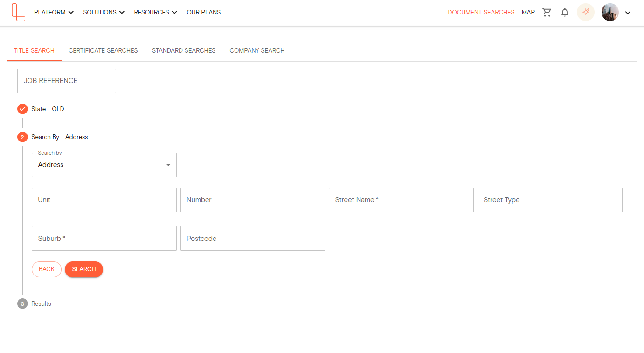Click the State - QLD step checkmark
Screen dimensions: 644x353
[22, 109]
